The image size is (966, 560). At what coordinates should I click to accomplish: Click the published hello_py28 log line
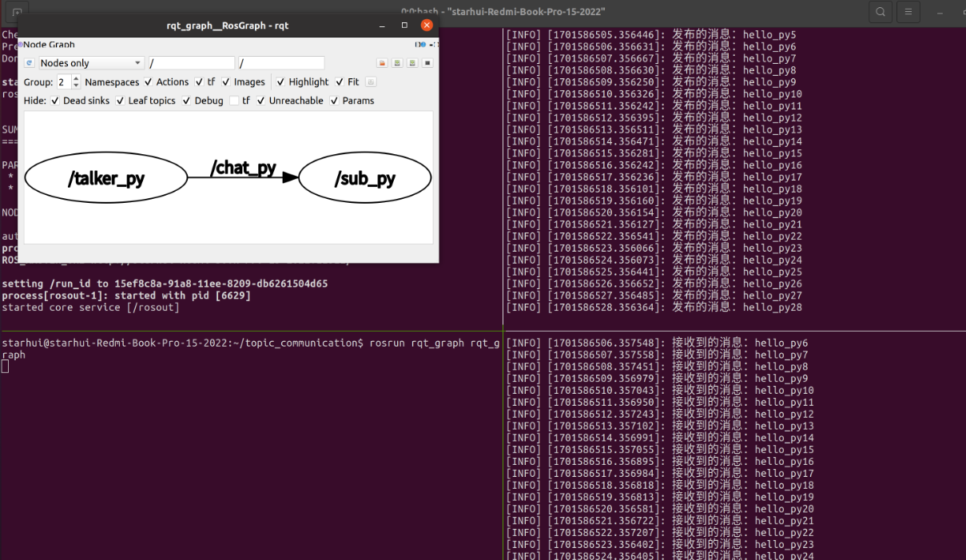(x=654, y=308)
